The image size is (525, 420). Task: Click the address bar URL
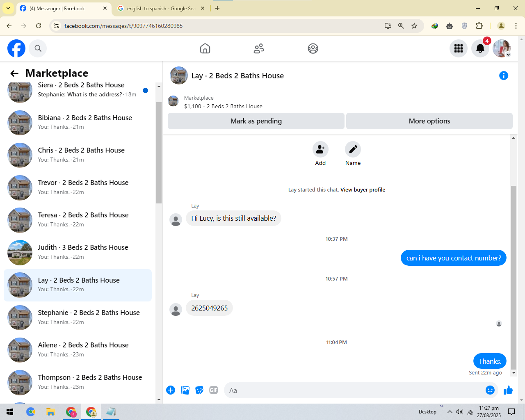(x=123, y=26)
